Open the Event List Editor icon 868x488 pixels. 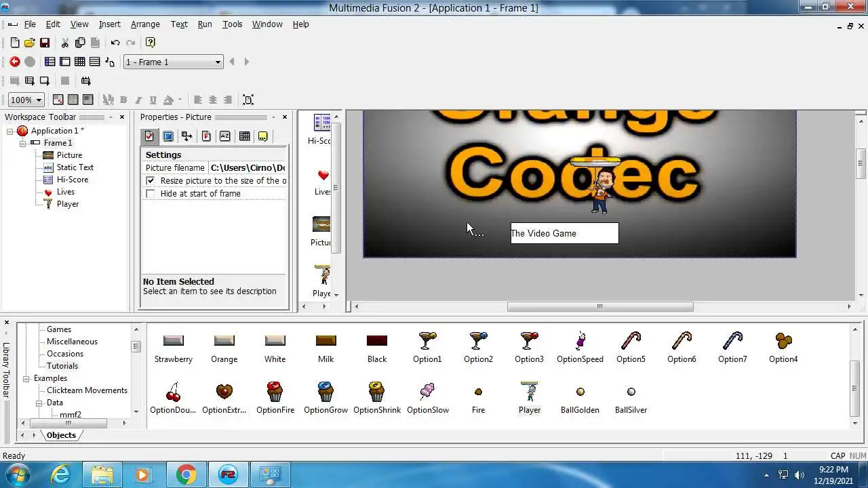tap(95, 62)
